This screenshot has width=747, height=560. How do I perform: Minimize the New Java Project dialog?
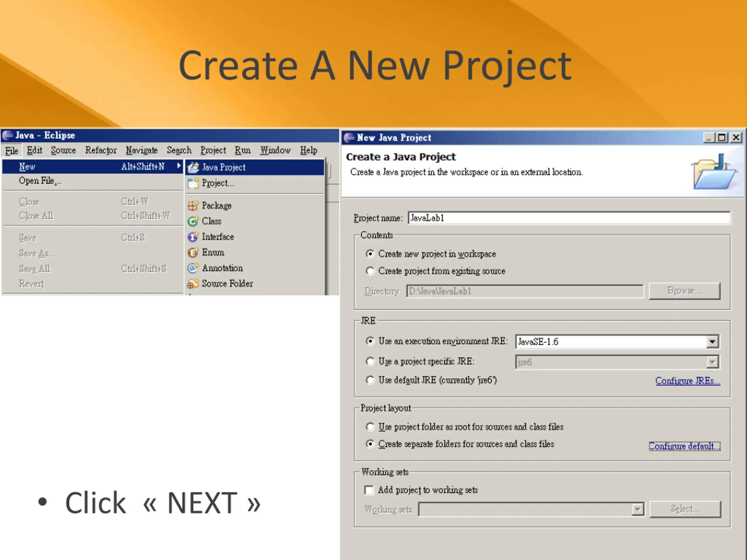(708, 138)
